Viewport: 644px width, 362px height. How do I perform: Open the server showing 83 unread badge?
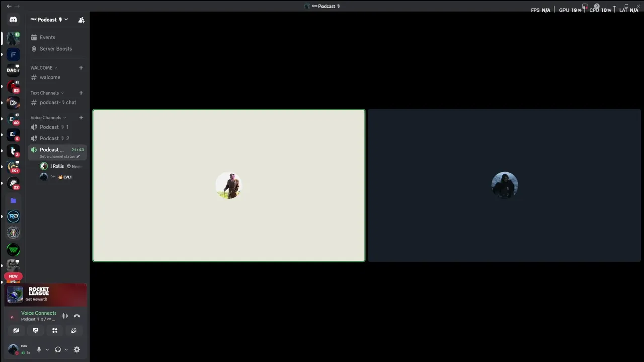13,86
